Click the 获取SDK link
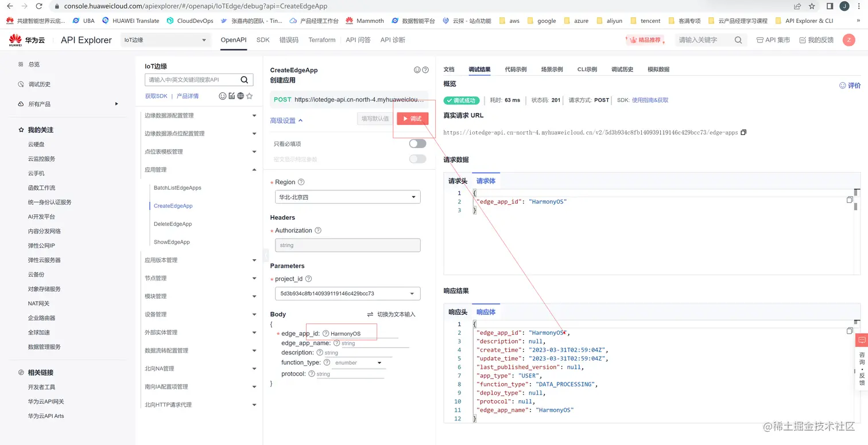 click(156, 96)
